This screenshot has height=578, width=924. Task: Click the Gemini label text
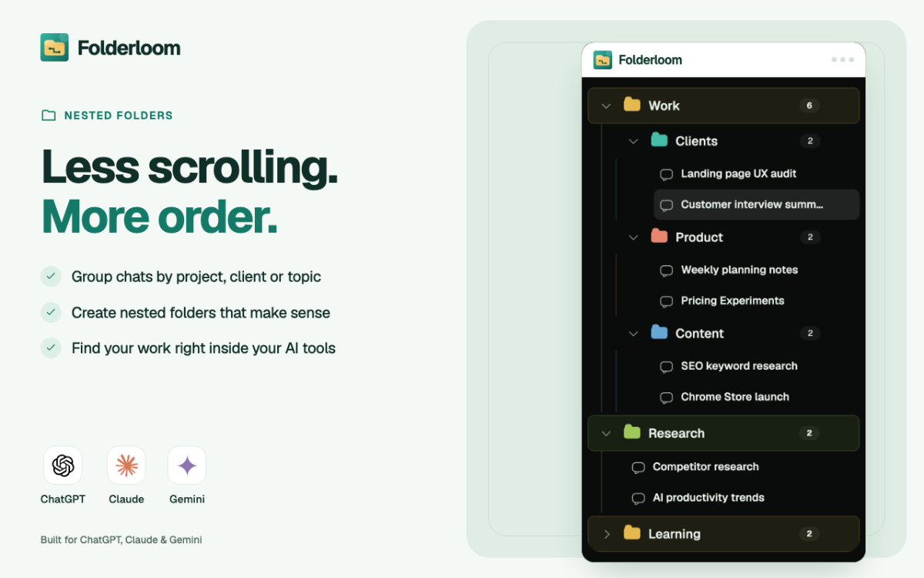point(187,499)
